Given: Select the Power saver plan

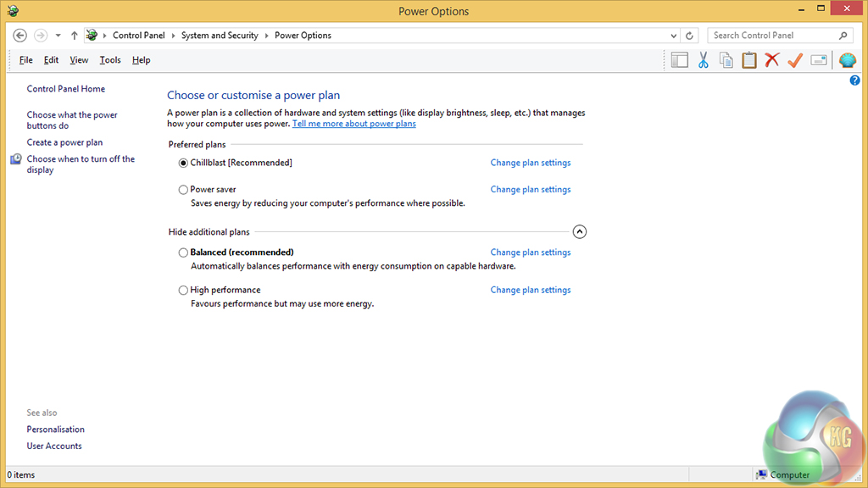Looking at the screenshot, I should click(x=183, y=190).
